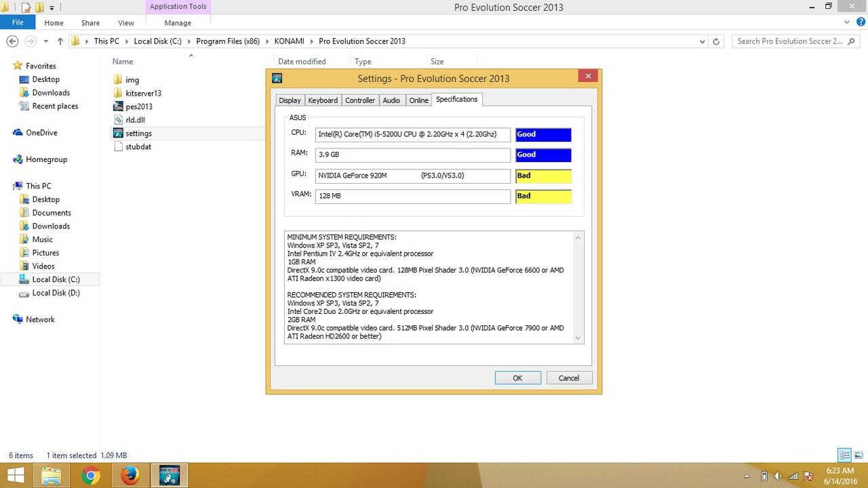This screenshot has width=868, height=488.
Task: Select the pes2013 application icon
Action: point(118,106)
